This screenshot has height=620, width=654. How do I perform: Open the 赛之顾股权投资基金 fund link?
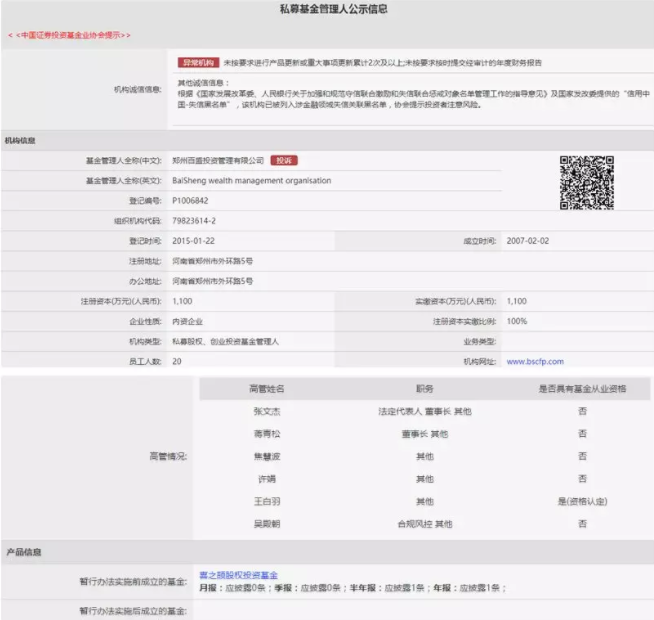[x=237, y=575]
